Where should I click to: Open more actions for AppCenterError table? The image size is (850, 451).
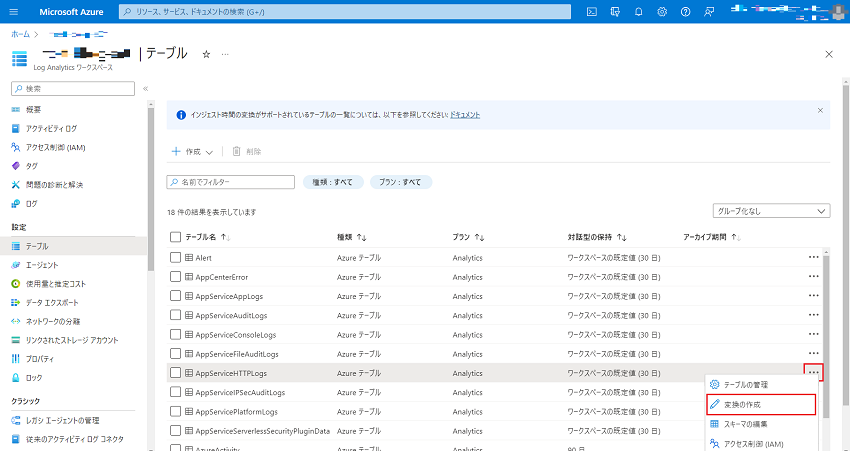[813, 276]
